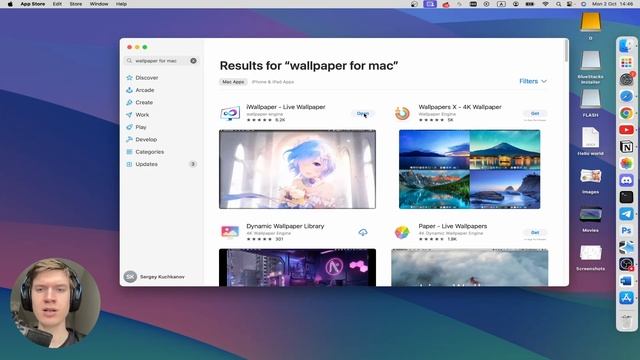This screenshot has width=640, height=360.
Task: Click the battery status icon
Action: (x=530, y=4)
